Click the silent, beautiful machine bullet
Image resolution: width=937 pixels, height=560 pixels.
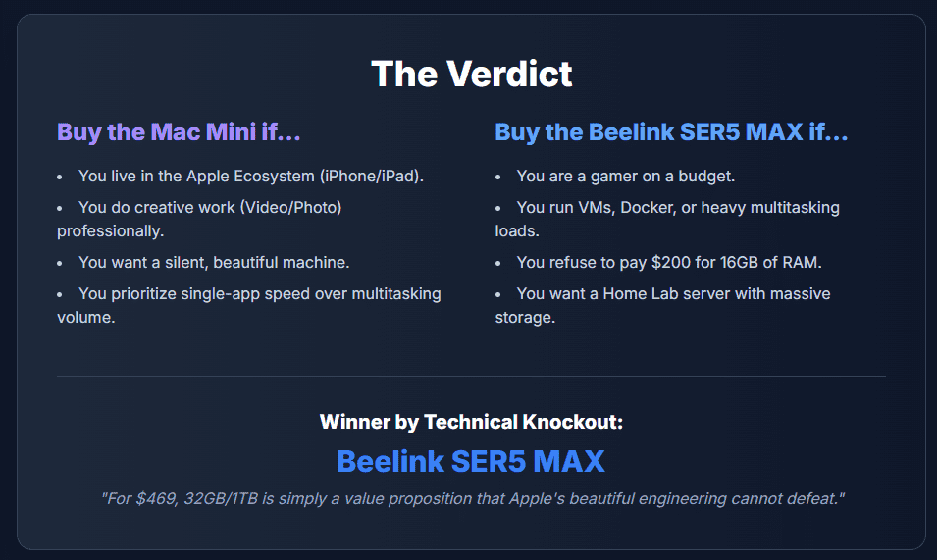[x=214, y=262]
